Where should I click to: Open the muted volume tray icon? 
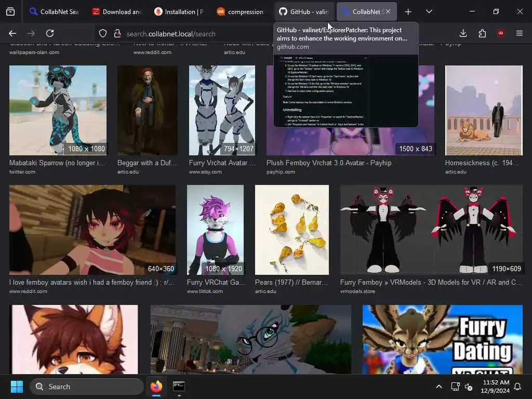tap(469, 387)
